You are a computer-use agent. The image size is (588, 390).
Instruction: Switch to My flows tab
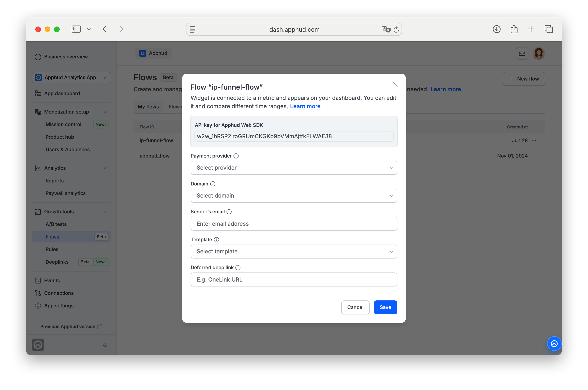148,107
